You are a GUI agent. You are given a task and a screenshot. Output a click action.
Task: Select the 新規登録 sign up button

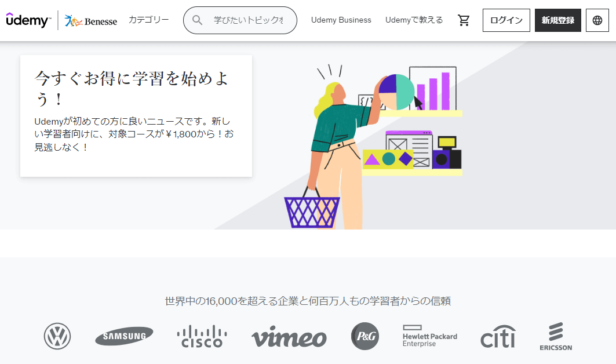pos(558,20)
